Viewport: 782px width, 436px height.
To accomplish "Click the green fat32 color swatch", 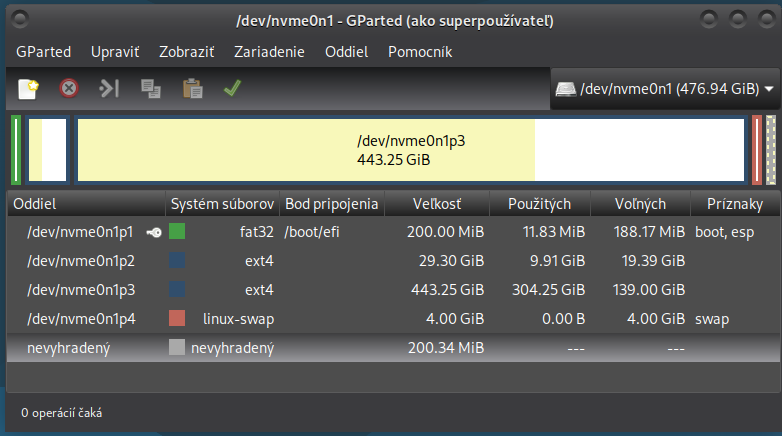I will pyautogui.click(x=177, y=232).
